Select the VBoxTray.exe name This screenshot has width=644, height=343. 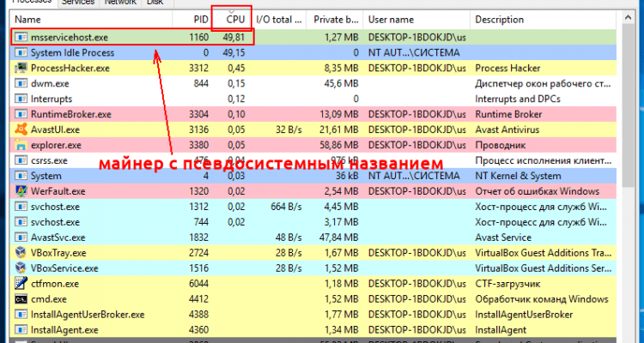tap(58, 253)
